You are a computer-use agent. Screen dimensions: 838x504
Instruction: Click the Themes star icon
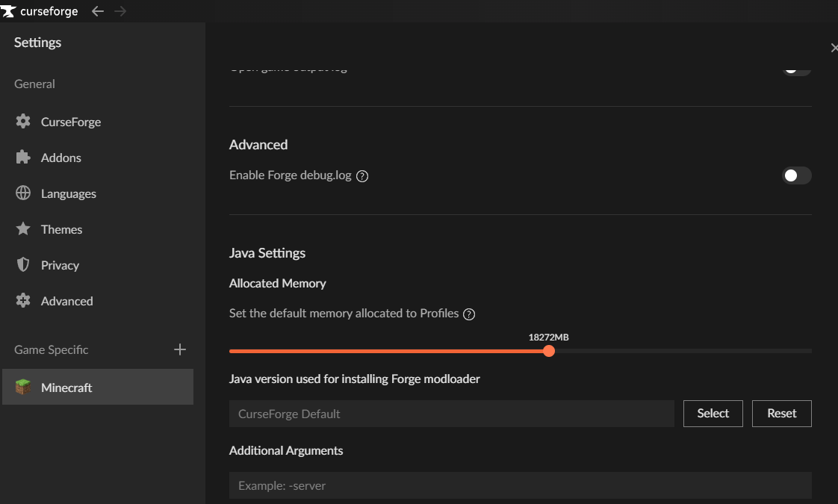tap(23, 228)
